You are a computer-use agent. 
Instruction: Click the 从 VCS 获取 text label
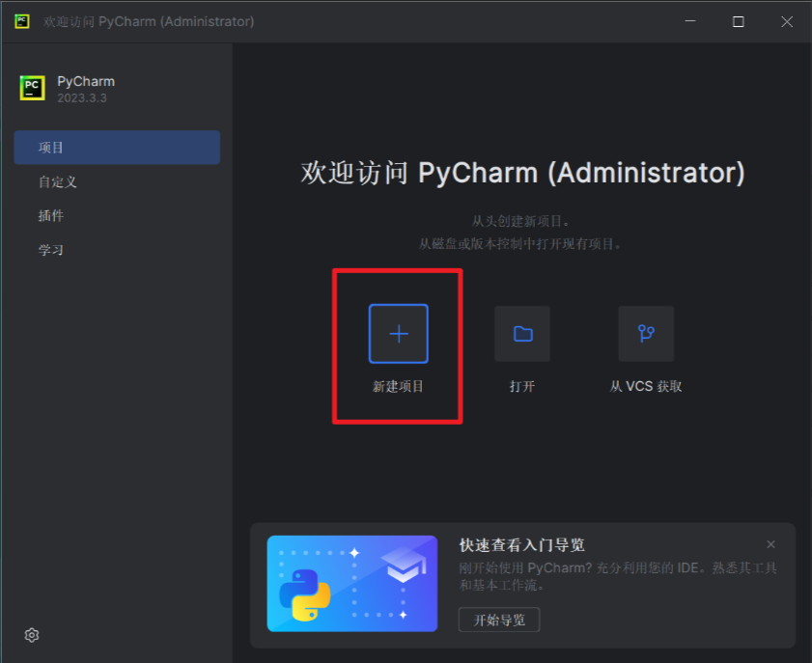(645, 386)
